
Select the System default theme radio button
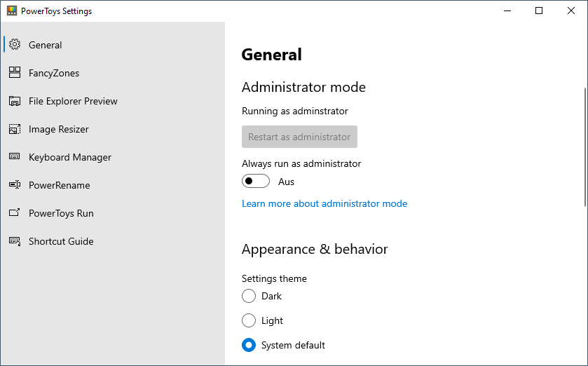tap(249, 345)
